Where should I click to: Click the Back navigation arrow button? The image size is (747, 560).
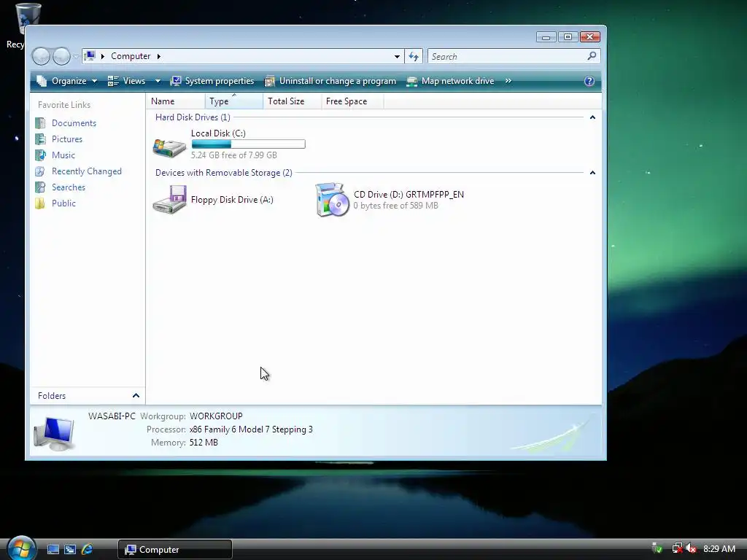[41, 56]
